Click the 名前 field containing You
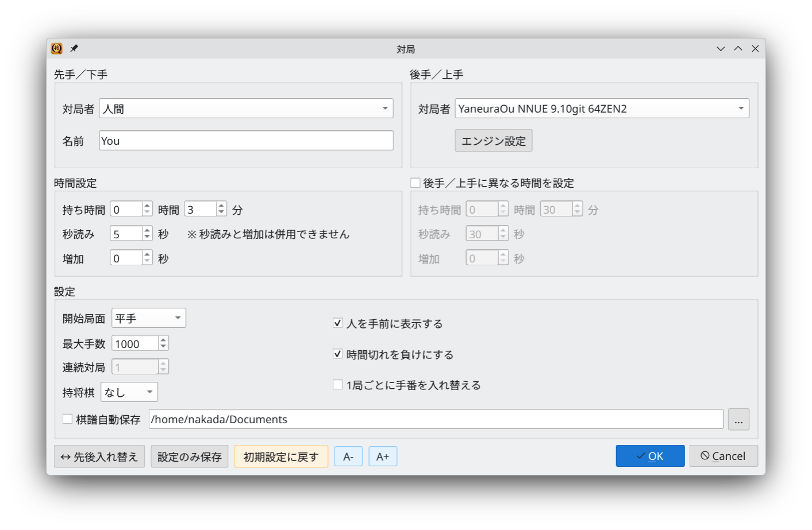 click(246, 140)
